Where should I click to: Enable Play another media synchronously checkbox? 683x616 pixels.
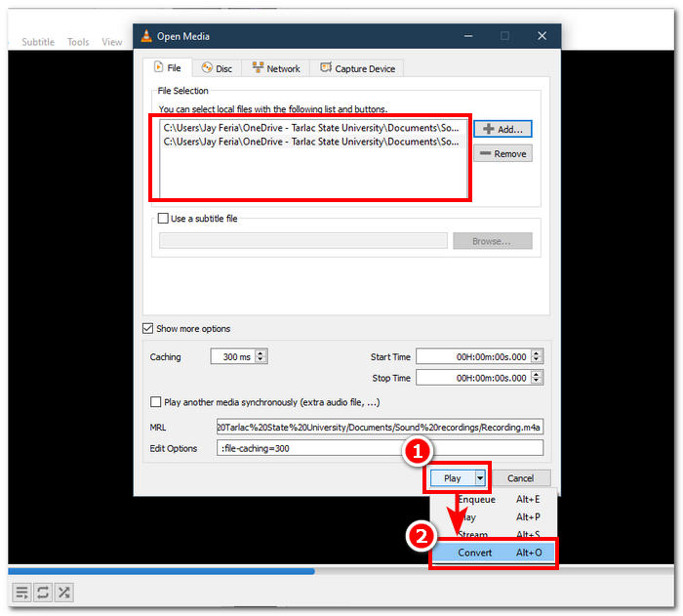(x=155, y=402)
